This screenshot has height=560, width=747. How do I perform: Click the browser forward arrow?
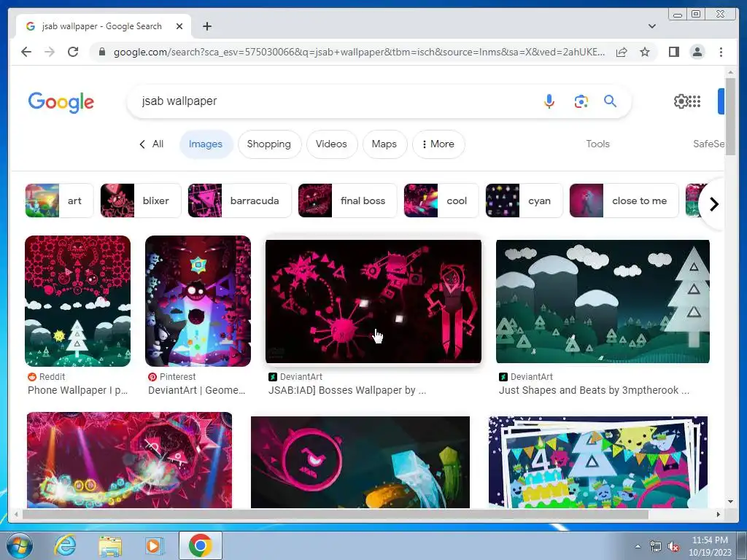pos(50,52)
